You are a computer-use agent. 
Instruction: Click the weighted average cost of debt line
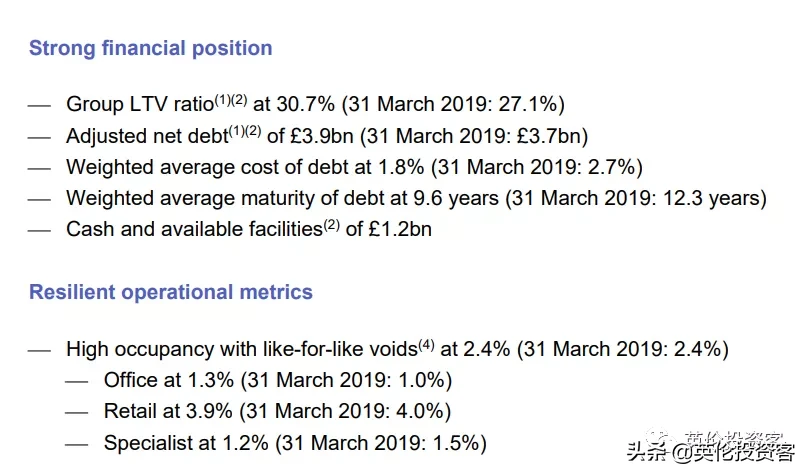click(x=354, y=167)
